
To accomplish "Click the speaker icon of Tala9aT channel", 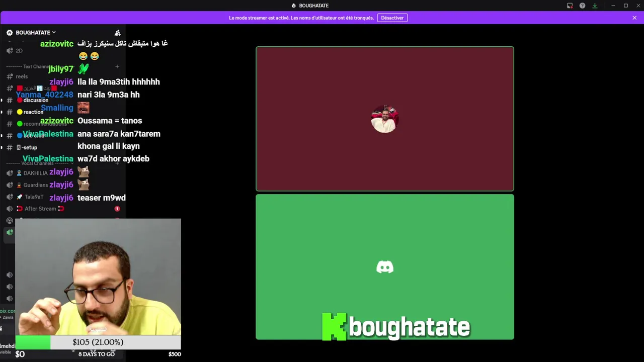I will [10, 197].
